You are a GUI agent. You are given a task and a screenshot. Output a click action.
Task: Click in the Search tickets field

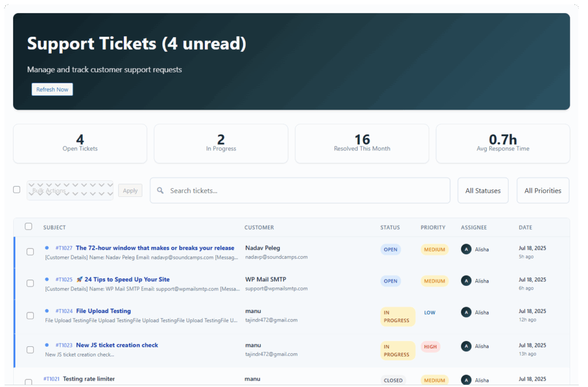pyautogui.click(x=300, y=191)
